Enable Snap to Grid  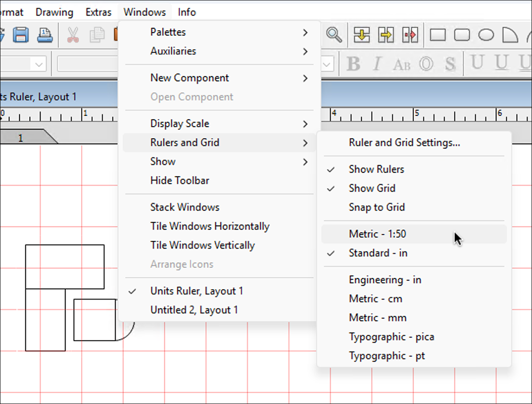[x=376, y=207]
